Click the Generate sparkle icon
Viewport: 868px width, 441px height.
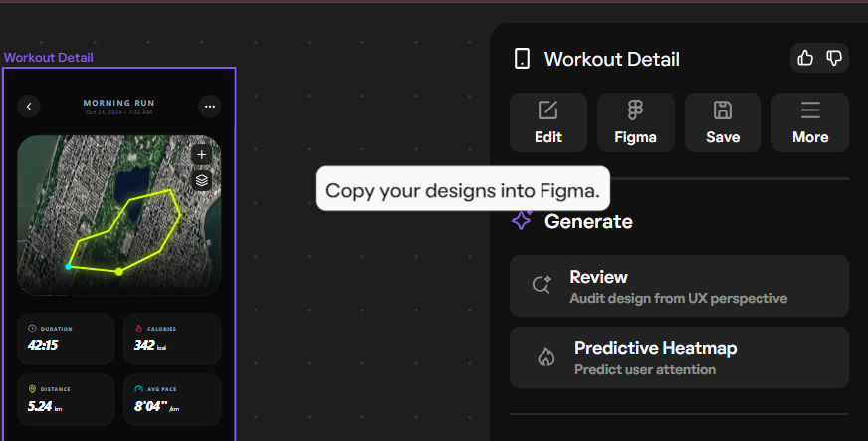click(522, 220)
